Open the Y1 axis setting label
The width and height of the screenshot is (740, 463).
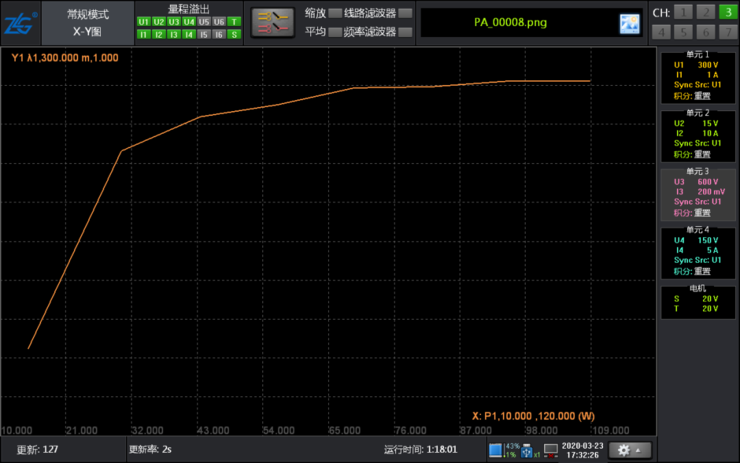tap(65, 58)
